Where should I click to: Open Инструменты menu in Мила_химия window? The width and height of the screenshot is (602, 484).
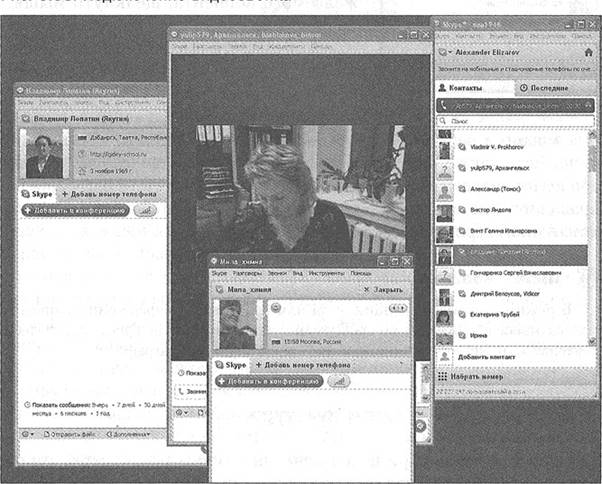(x=326, y=273)
